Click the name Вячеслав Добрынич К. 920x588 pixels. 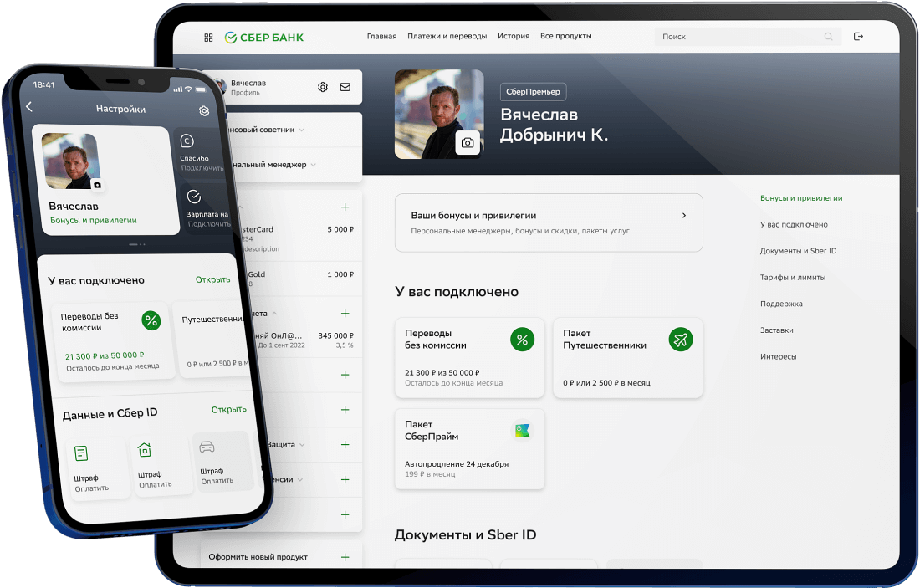[554, 125]
